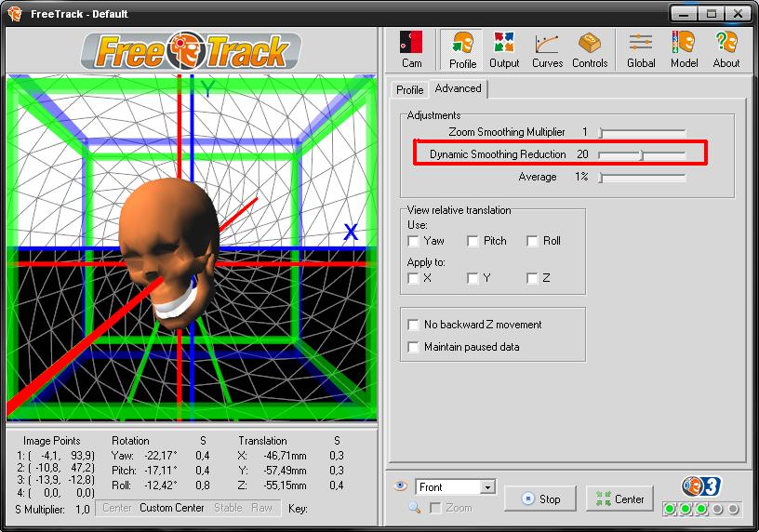Image resolution: width=759 pixels, height=532 pixels.
Task: Click the Stop button
Action: [540, 499]
